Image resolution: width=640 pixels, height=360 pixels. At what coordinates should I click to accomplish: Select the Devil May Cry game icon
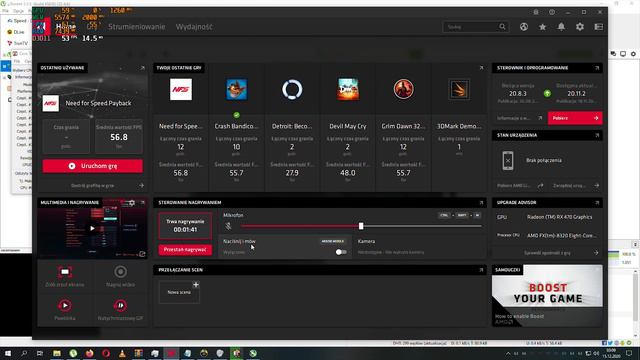pos(348,89)
